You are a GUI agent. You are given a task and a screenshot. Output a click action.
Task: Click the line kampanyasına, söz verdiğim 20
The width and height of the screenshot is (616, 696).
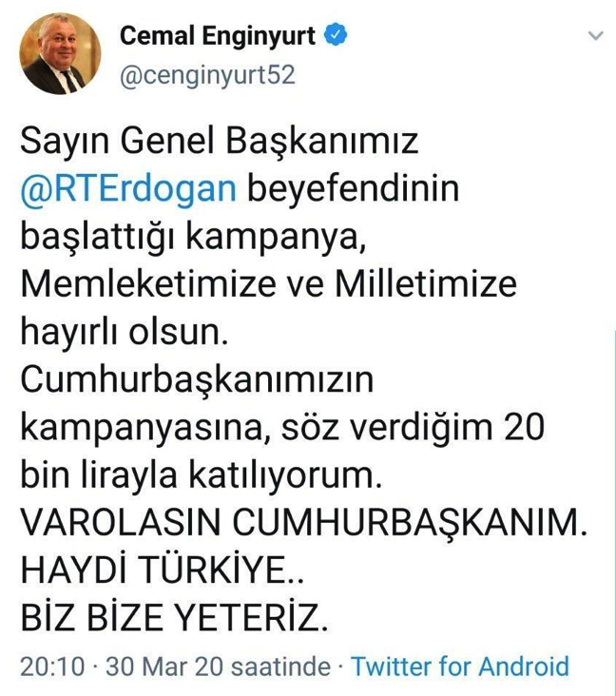click(x=282, y=428)
